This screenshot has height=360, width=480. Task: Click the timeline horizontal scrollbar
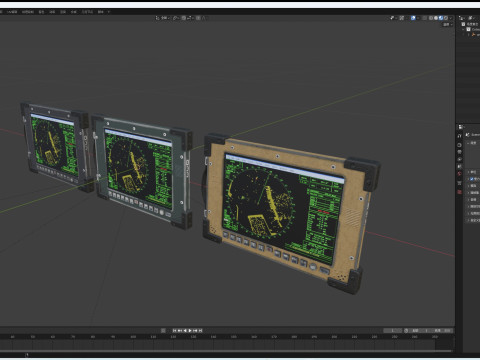(x=227, y=351)
